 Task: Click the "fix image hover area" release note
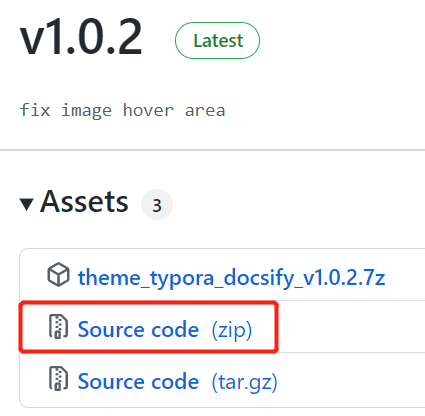(122, 110)
